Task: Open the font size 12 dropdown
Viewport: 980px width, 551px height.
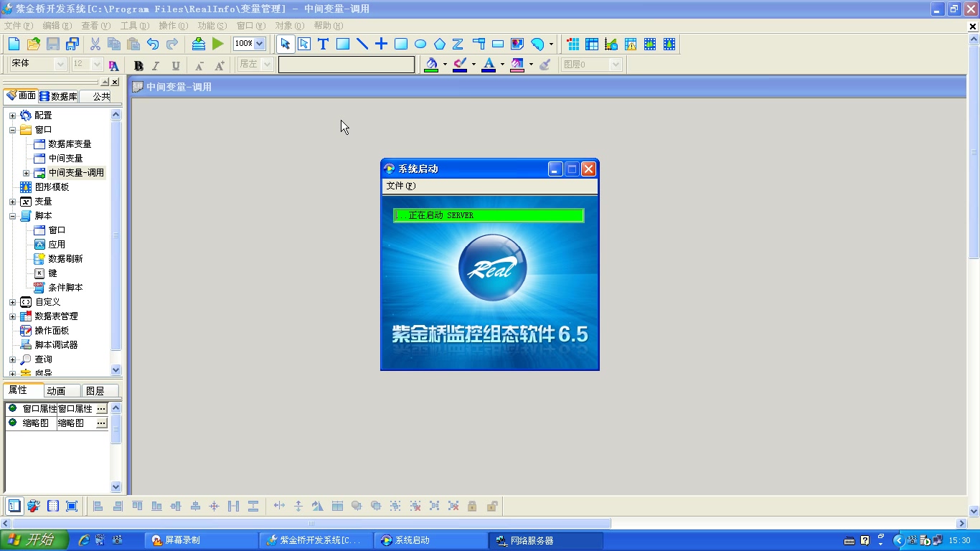Action: pyautogui.click(x=98, y=65)
